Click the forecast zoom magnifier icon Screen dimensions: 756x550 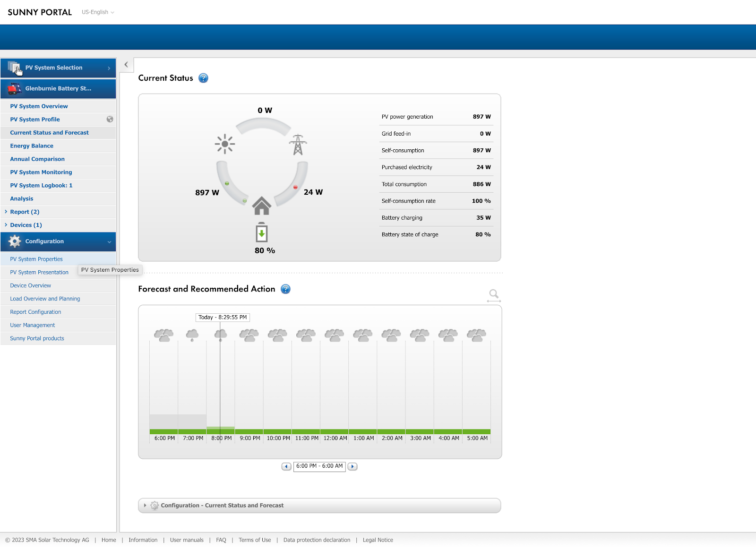coord(494,296)
